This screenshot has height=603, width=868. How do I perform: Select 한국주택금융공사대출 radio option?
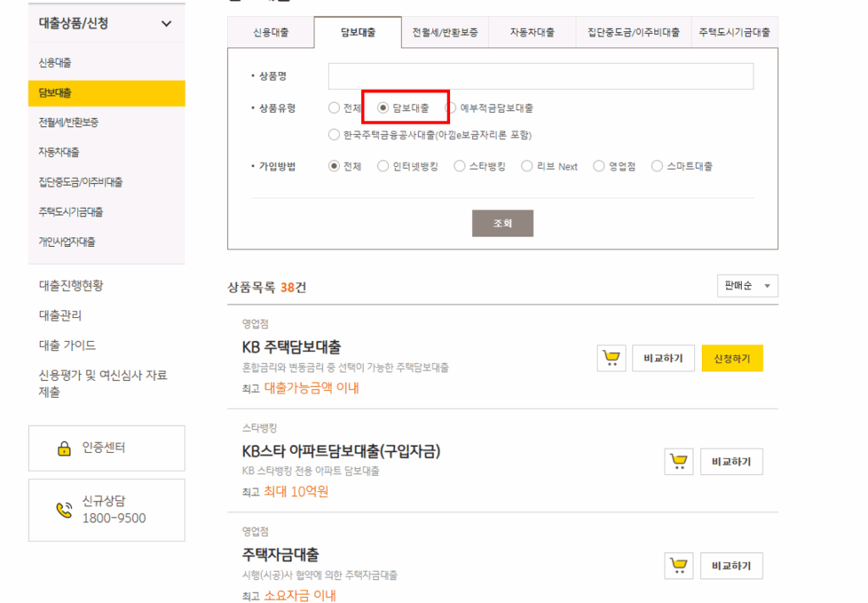334,135
